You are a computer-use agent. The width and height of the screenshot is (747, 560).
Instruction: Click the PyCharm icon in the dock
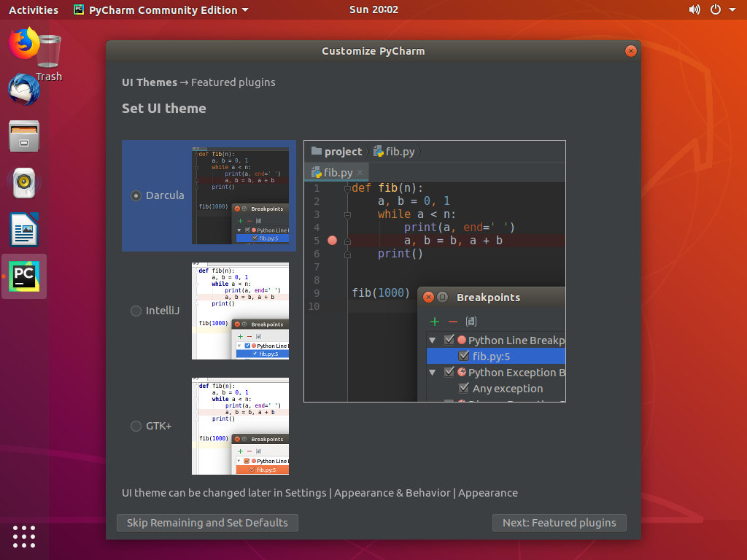[24, 276]
